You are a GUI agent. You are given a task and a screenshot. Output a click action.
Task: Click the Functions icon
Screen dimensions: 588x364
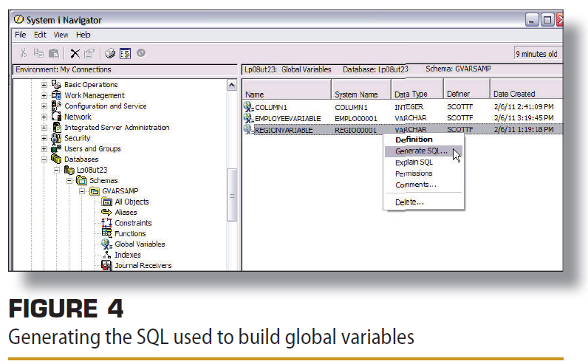pos(107,233)
